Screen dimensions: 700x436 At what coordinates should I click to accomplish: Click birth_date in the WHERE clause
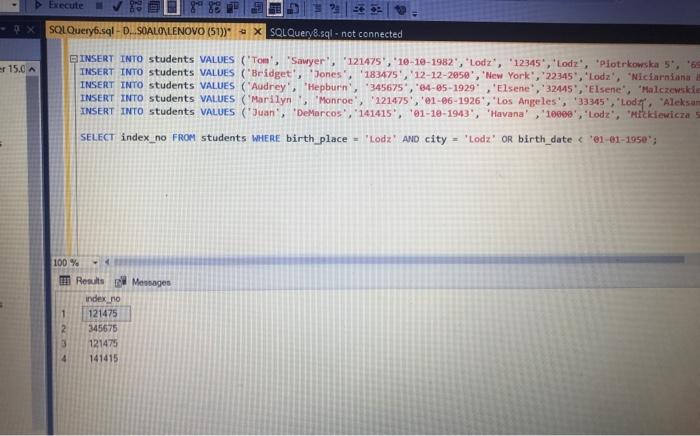coord(545,139)
